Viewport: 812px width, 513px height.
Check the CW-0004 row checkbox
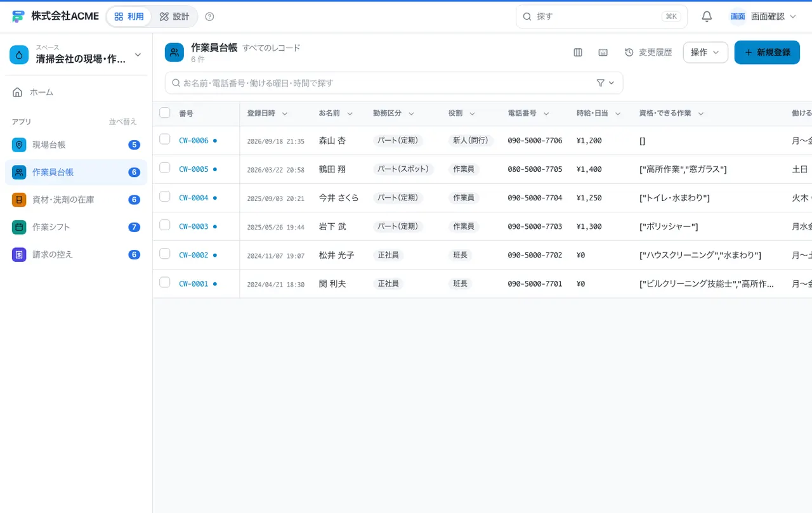(165, 196)
